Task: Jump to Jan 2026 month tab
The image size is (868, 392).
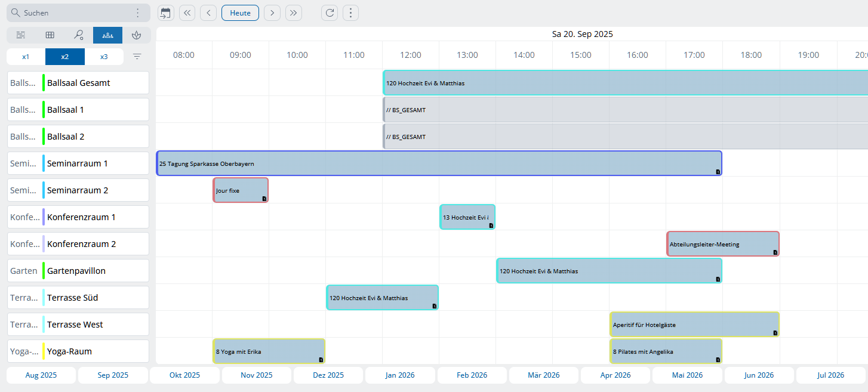Action: pos(400,375)
